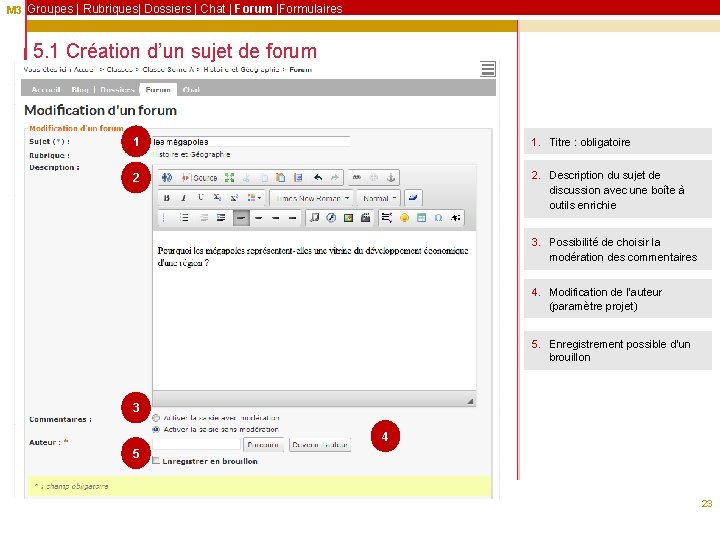Click the binoculars find icon in the toolbar
720x540 pixels.
click(x=167, y=178)
